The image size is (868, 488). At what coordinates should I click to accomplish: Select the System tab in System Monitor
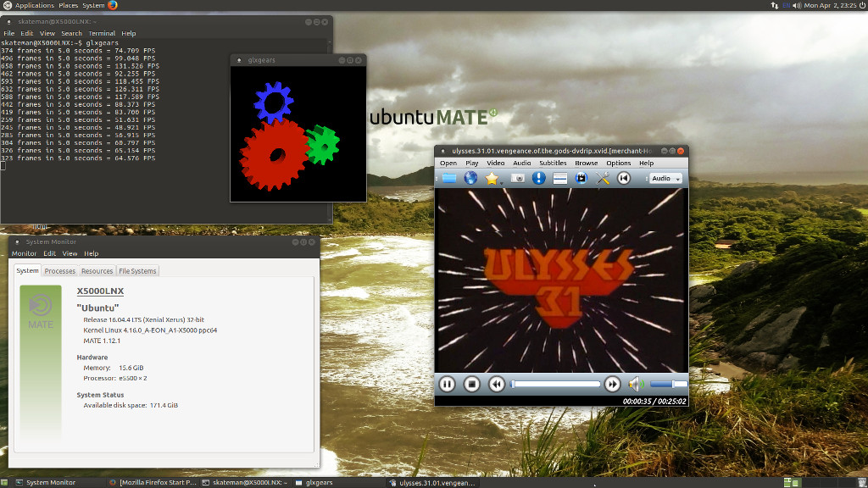[x=27, y=270]
